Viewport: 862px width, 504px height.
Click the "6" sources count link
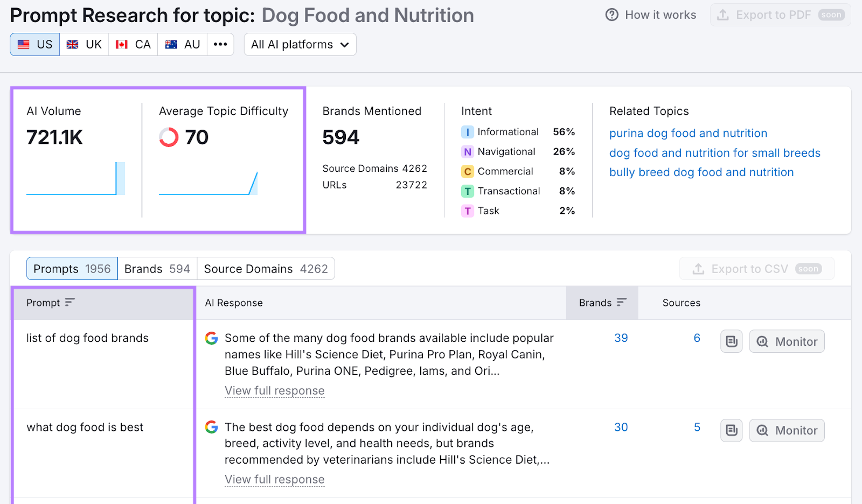697,338
